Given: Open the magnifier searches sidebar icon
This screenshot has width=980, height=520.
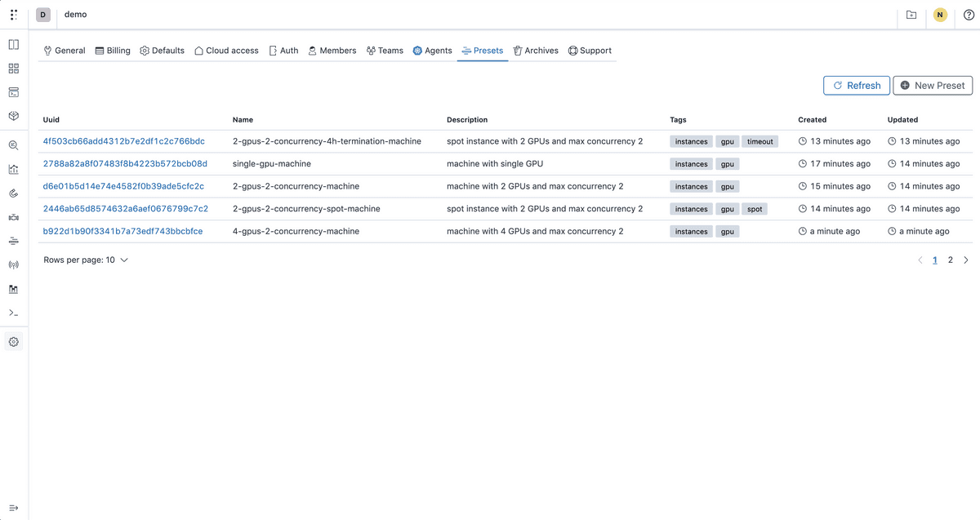Looking at the screenshot, I should pyautogui.click(x=14, y=145).
